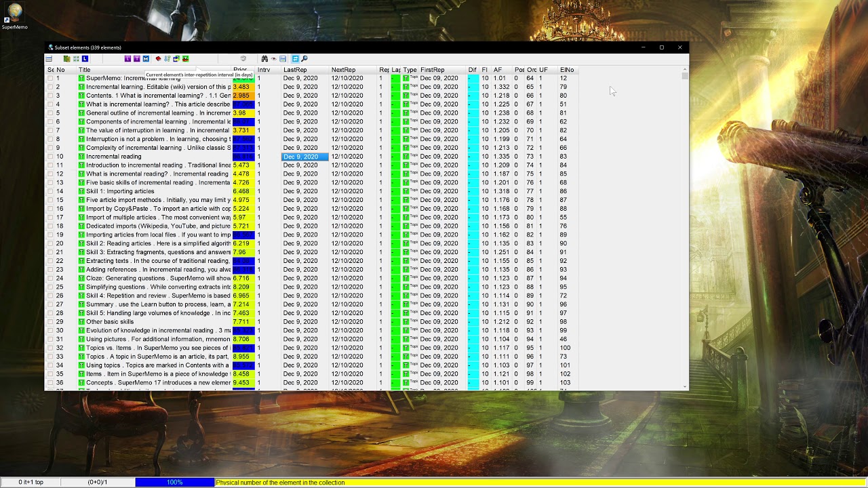Select the title 'Cloze: Generating questions'
Image resolution: width=868 pixels, height=488 pixels.
click(x=158, y=278)
